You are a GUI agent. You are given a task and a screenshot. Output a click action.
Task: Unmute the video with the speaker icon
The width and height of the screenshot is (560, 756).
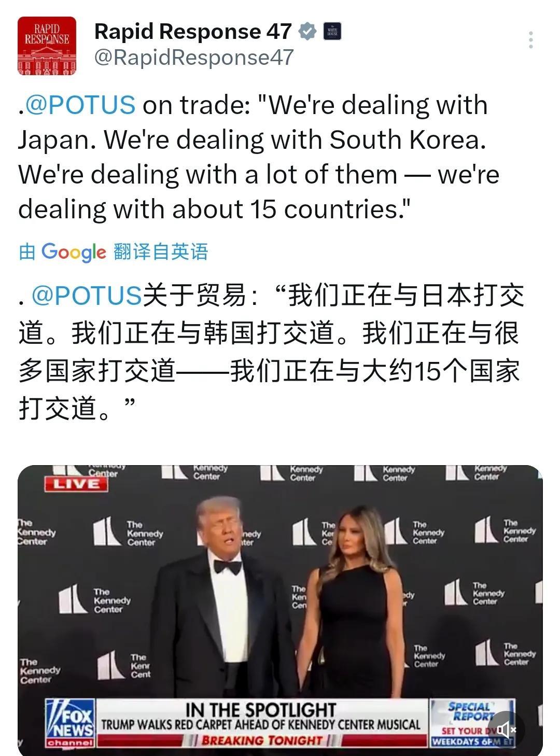(x=506, y=730)
